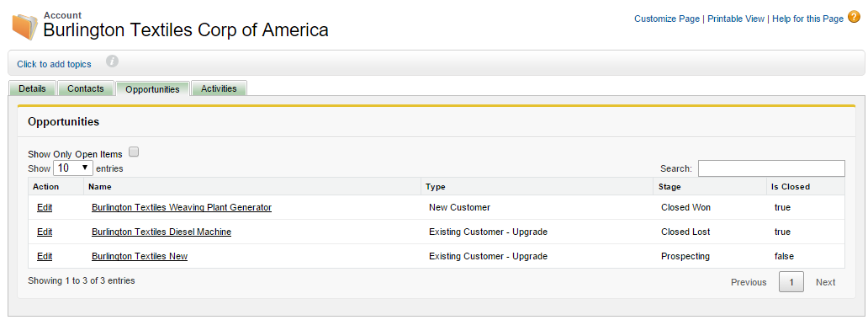Go to the Next page
The height and width of the screenshot is (320, 868).
(825, 282)
